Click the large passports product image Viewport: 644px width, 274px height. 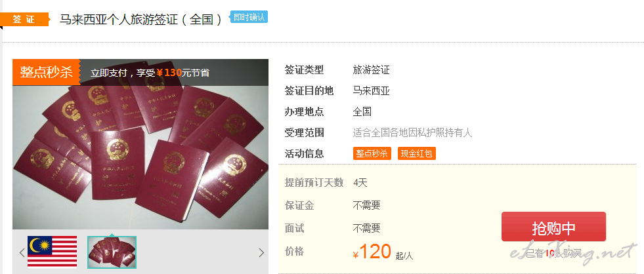140,157
